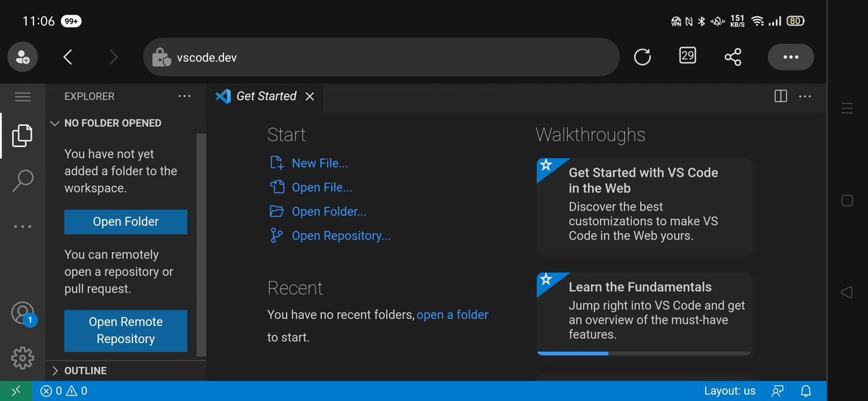Open the Accounts icon in activity bar

[22, 313]
